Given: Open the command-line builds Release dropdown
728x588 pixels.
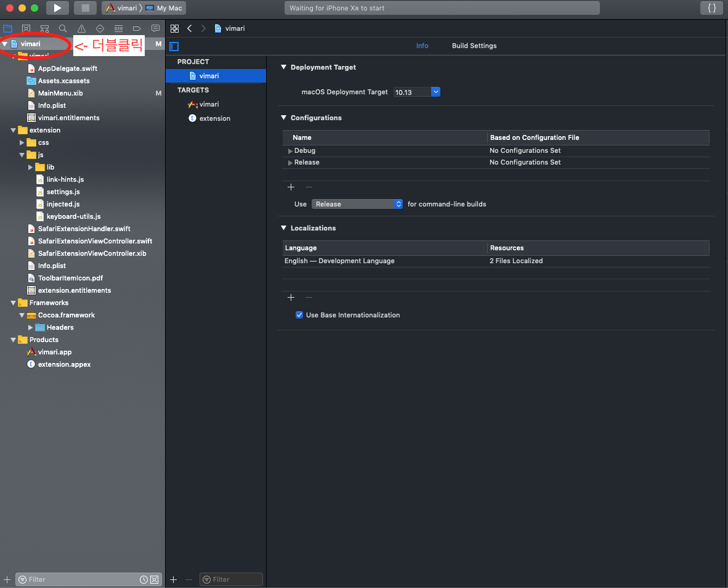Looking at the screenshot, I should click(357, 204).
